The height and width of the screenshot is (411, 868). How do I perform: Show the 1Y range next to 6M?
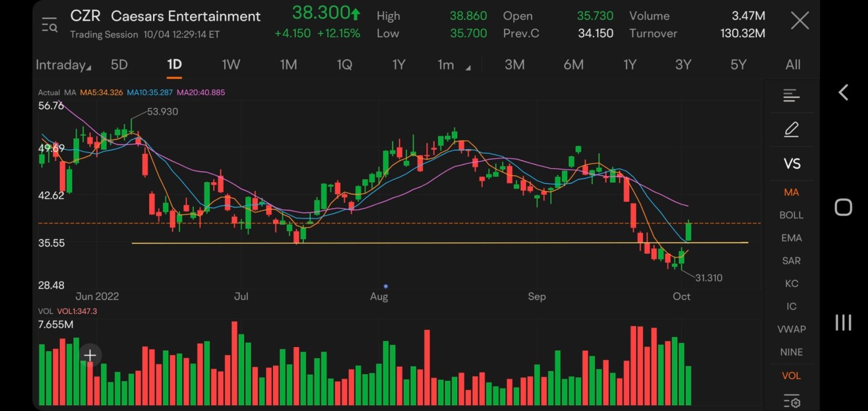[630, 65]
